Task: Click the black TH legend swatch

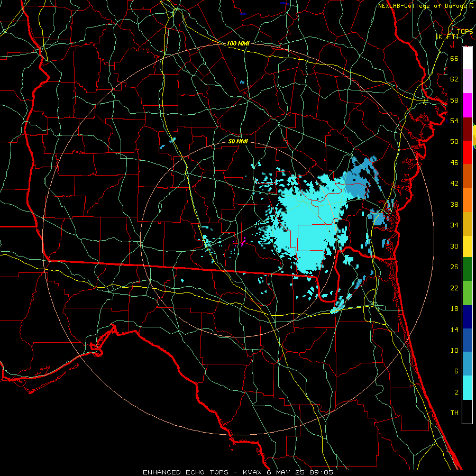Action: pyautogui.click(x=467, y=411)
